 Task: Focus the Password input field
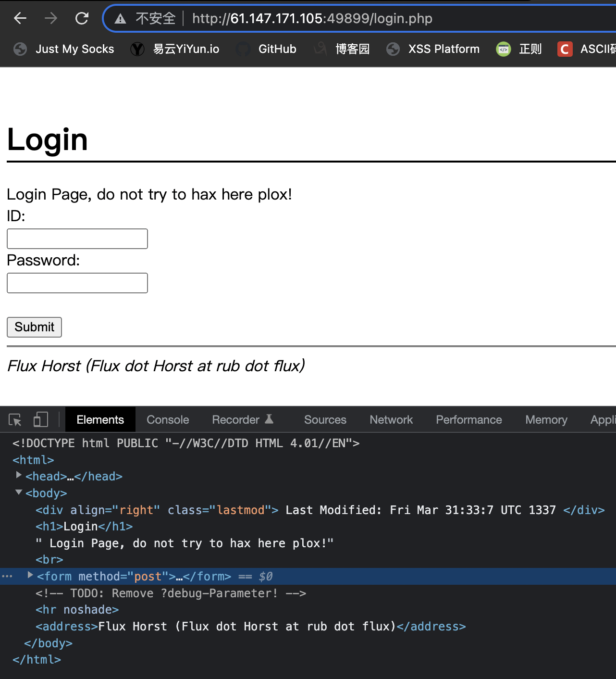pyautogui.click(x=77, y=283)
